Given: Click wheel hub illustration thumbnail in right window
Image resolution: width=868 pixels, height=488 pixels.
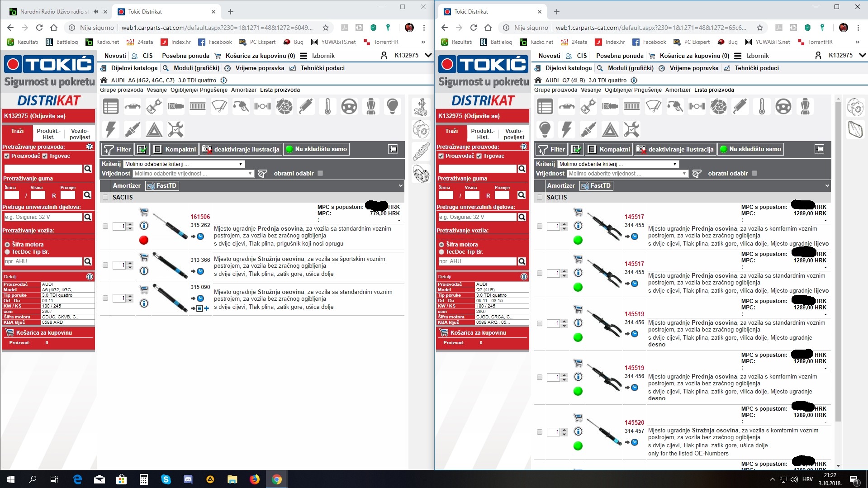Looking at the screenshot, I should (x=855, y=108).
